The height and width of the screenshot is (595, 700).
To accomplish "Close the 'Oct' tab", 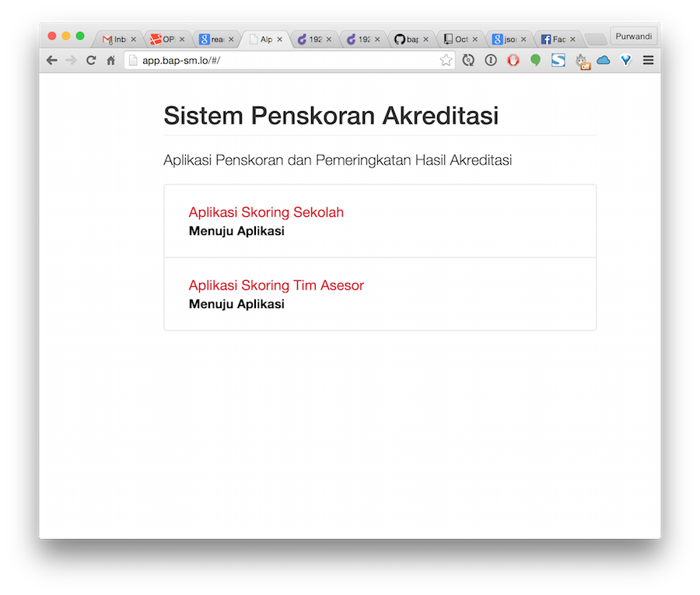I will (x=475, y=40).
